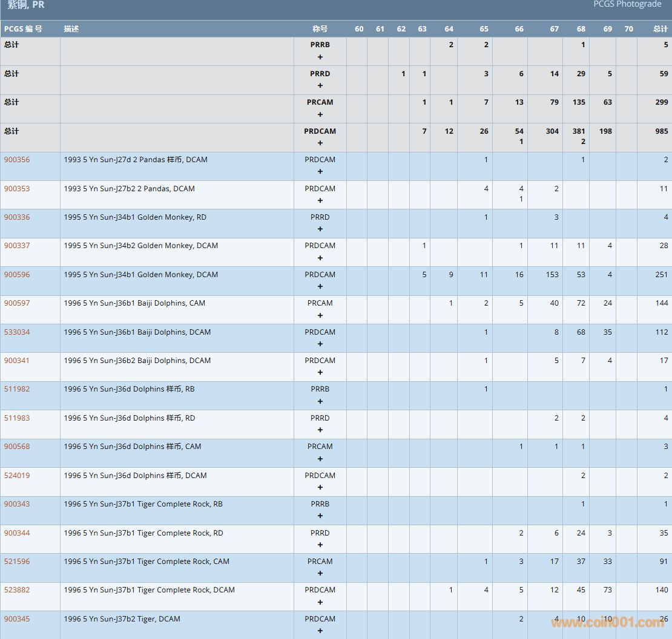Expand plus sign in 524019 row

[x=320, y=488]
